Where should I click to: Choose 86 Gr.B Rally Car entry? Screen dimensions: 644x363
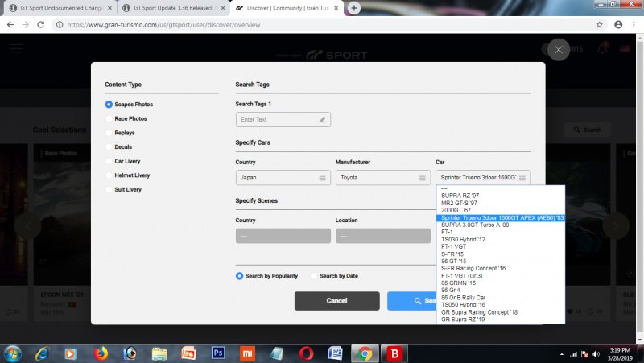tap(501, 297)
